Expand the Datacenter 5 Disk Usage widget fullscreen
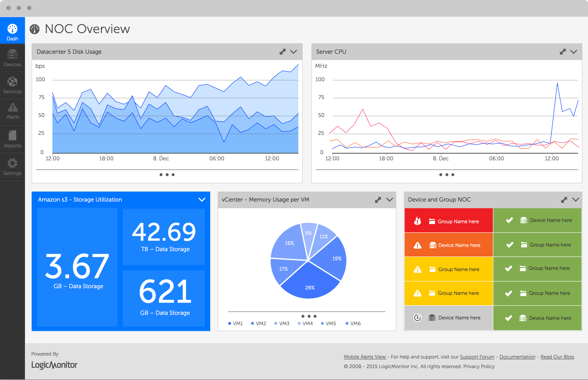Screen dimensions: 588x380 pyautogui.click(x=282, y=52)
